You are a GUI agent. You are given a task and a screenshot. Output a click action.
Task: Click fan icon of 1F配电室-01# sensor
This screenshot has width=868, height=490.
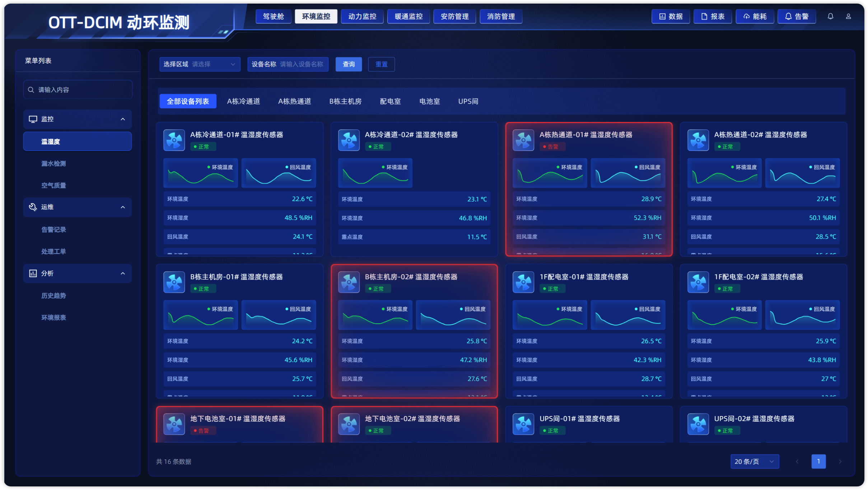pyautogui.click(x=523, y=282)
